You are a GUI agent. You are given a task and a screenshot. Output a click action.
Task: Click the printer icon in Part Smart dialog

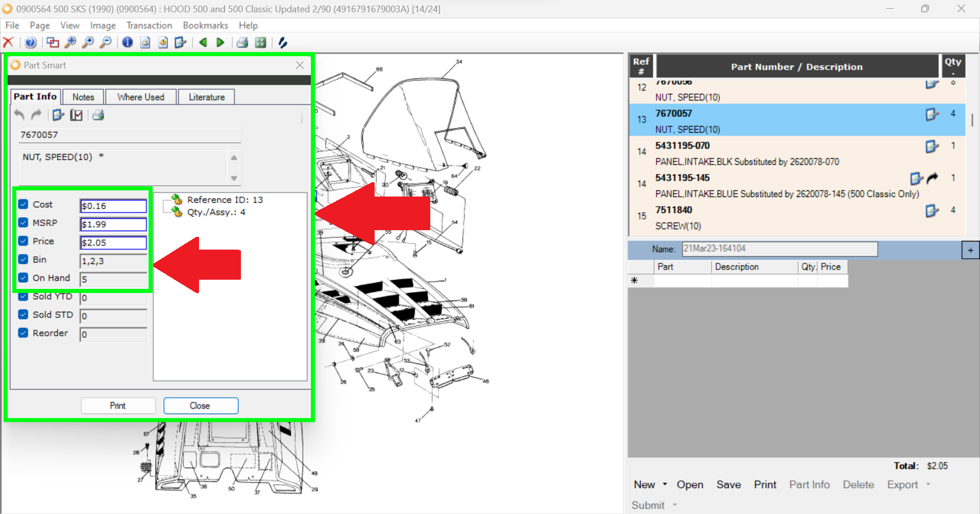pyautogui.click(x=99, y=115)
